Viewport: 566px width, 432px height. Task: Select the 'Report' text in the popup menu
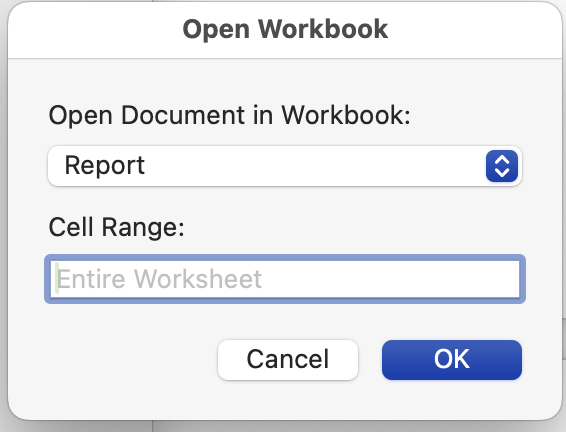coord(105,165)
